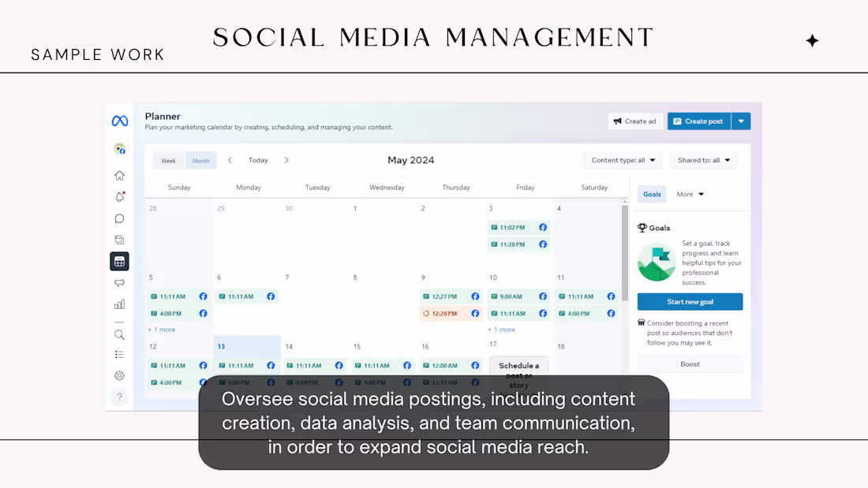Screen dimensions: 868x488
Task: Click Facebook icon on 11:02 PM post
Action: tap(543, 227)
